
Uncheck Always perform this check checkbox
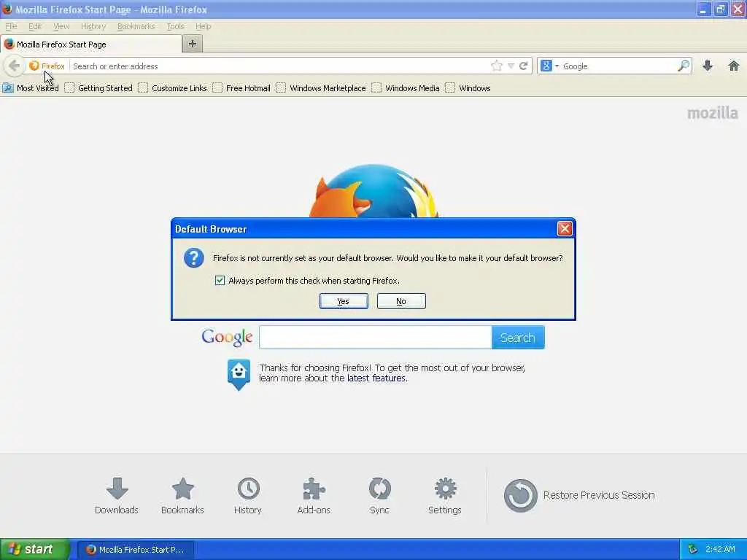pyautogui.click(x=220, y=281)
